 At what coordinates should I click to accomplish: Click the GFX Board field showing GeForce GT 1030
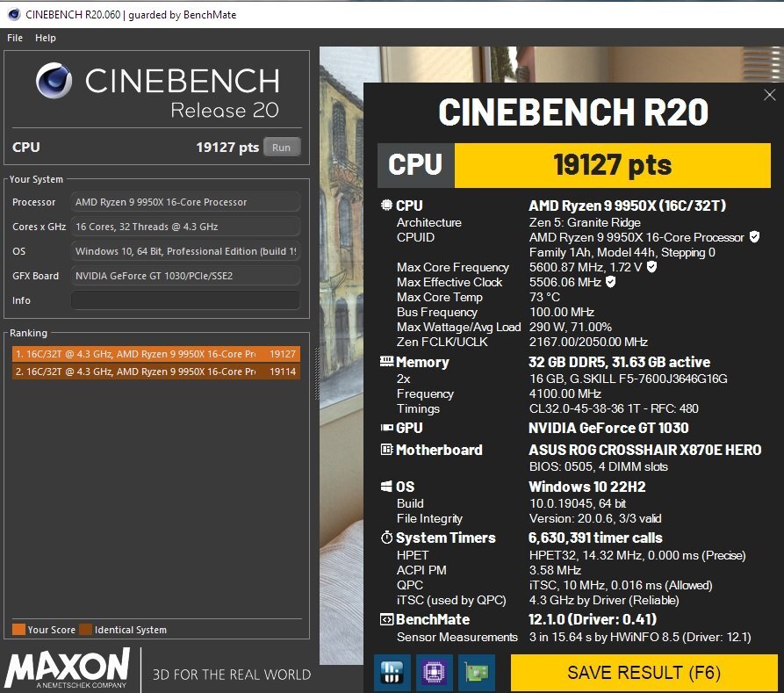pos(185,276)
